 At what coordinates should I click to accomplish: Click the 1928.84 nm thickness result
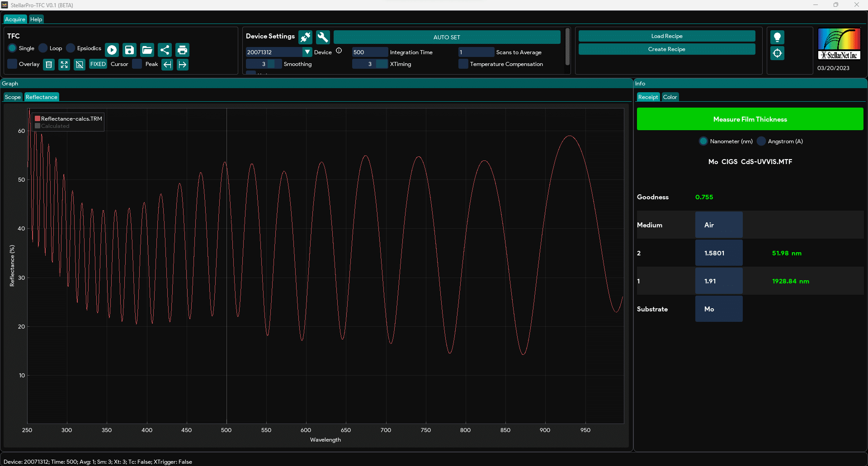[x=791, y=281]
